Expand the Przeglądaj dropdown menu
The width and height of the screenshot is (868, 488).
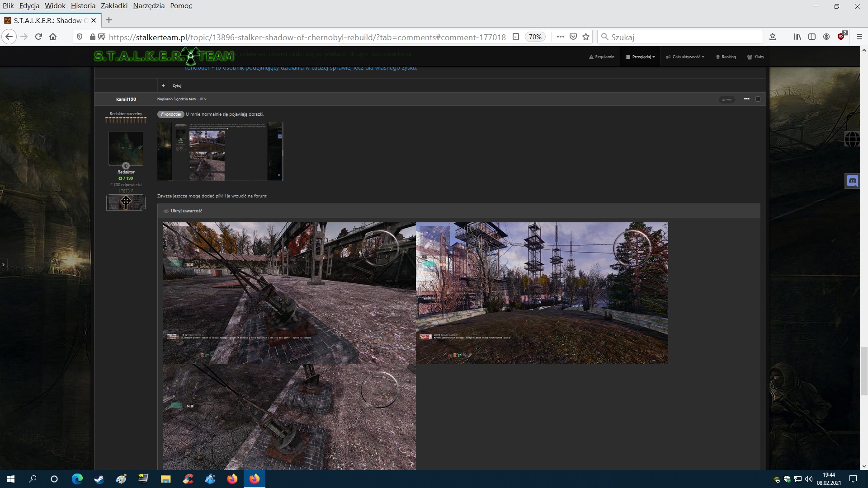click(x=641, y=57)
